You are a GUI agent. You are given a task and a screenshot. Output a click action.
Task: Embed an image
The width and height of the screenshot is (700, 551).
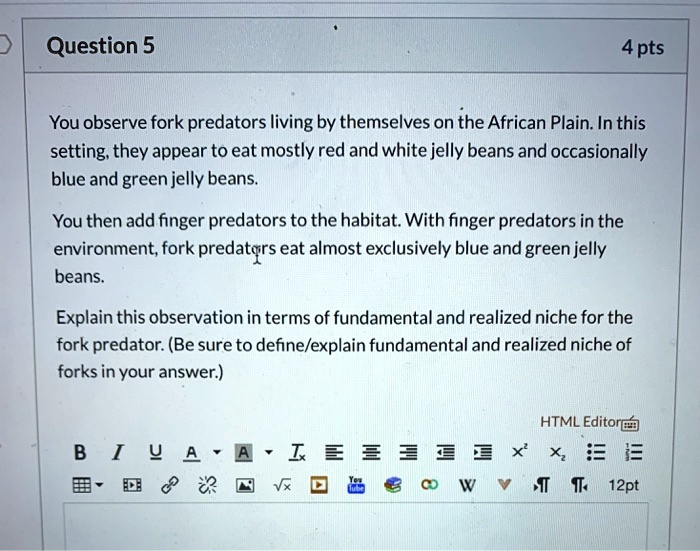tap(245, 485)
